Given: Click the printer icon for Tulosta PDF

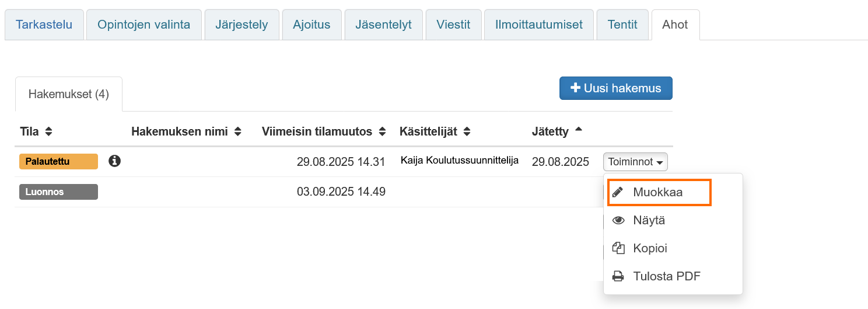Looking at the screenshot, I should (x=618, y=276).
